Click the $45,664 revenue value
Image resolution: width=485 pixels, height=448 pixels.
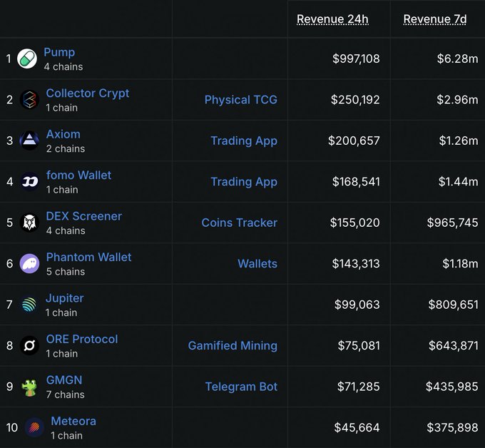click(357, 427)
